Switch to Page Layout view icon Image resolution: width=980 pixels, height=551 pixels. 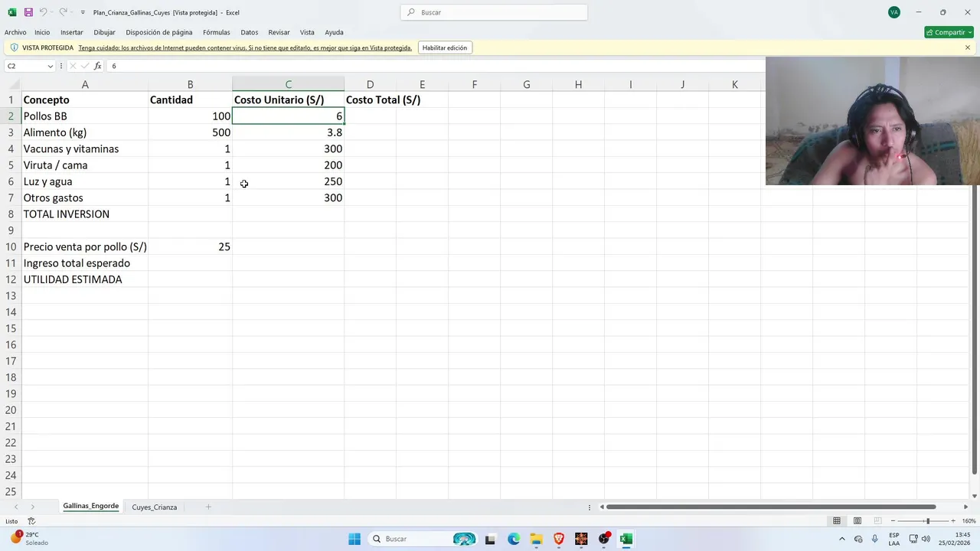(857, 521)
